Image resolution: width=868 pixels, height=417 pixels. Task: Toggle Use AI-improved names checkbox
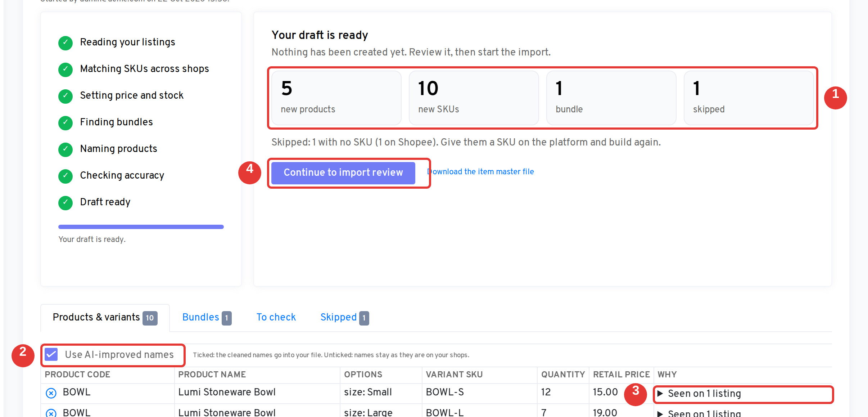pyautogui.click(x=51, y=354)
